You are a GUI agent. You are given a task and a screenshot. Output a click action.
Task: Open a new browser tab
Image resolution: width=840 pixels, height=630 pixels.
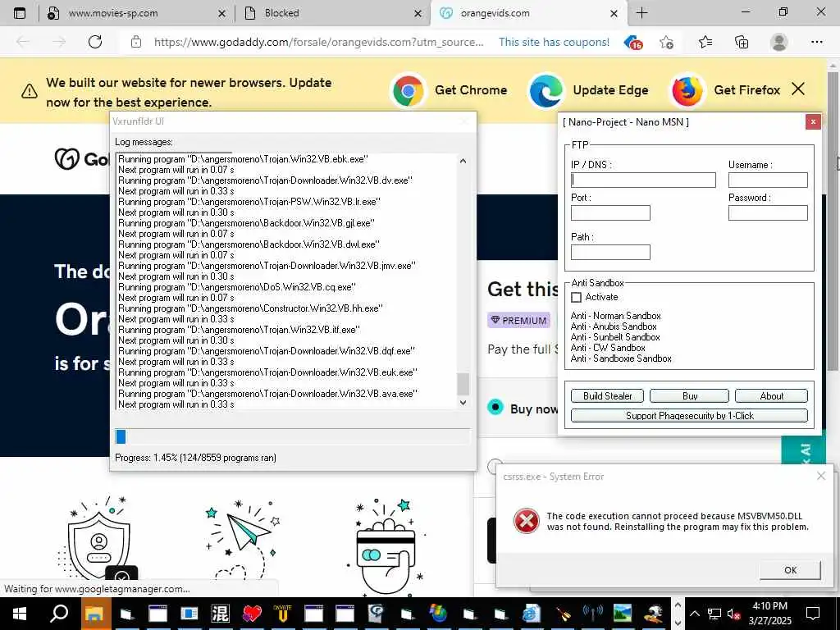[x=641, y=13]
